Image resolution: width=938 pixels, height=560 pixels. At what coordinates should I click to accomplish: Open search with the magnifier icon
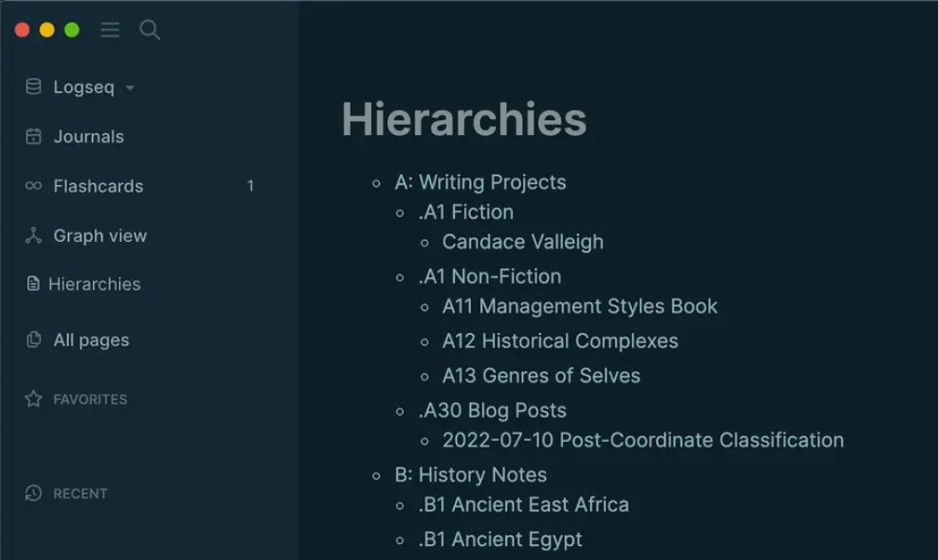149,31
